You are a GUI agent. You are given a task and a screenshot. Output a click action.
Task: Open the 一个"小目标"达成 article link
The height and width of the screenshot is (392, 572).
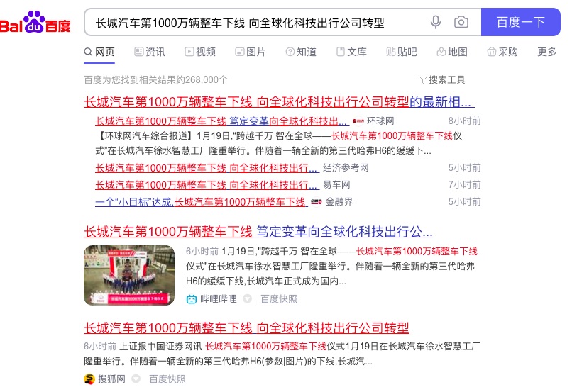[202, 202]
